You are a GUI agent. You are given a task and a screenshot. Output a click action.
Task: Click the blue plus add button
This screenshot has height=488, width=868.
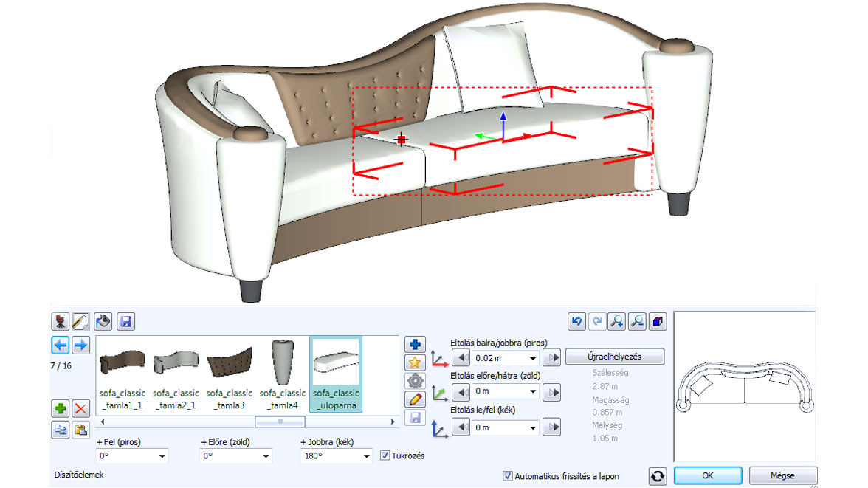pyautogui.click(x=415, y=345)
